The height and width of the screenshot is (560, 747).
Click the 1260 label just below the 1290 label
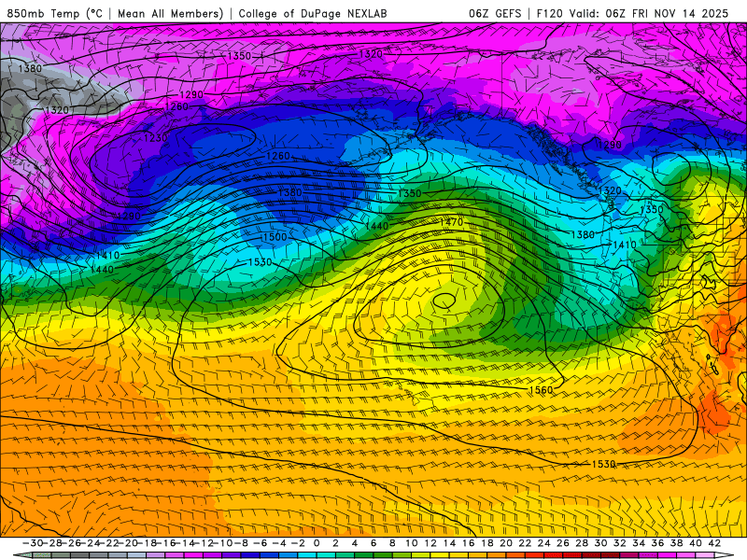tap(176, 106)
